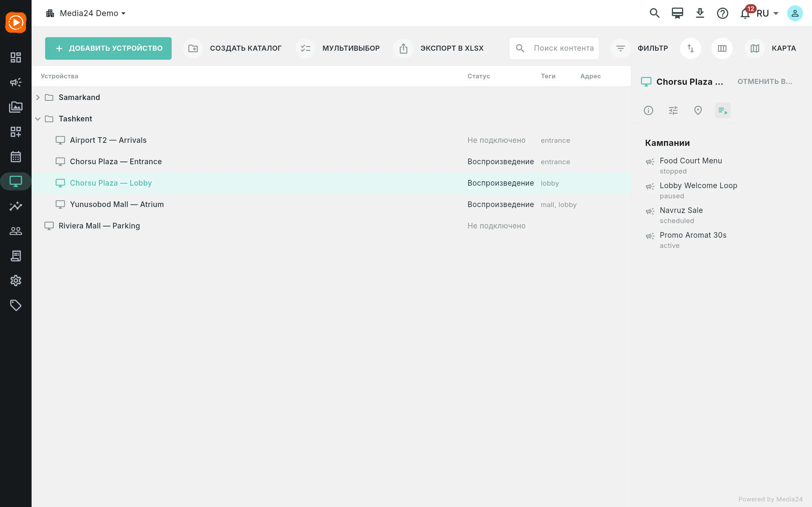Toggle the column layout view button

coord(722,48)
